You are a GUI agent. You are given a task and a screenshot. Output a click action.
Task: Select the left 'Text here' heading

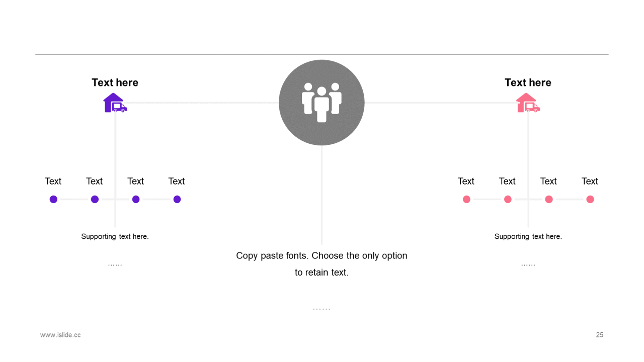coord(115,82)
